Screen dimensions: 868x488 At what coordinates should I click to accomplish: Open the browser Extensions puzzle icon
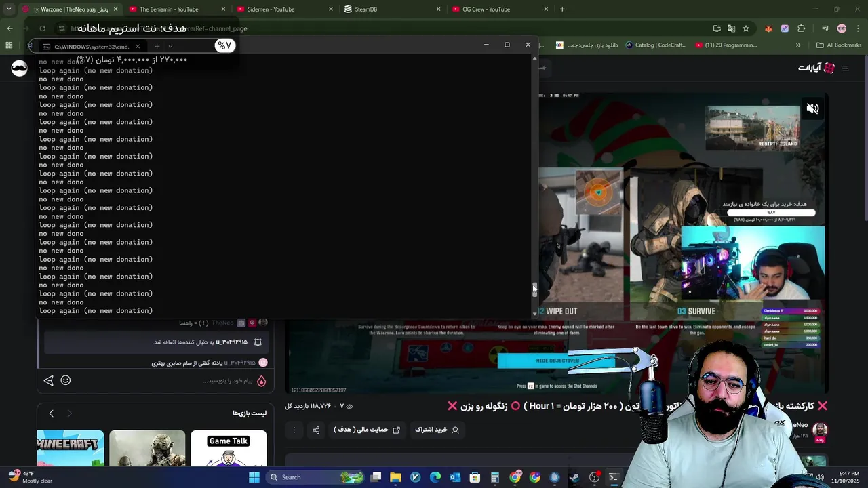(x=801, y=28)
